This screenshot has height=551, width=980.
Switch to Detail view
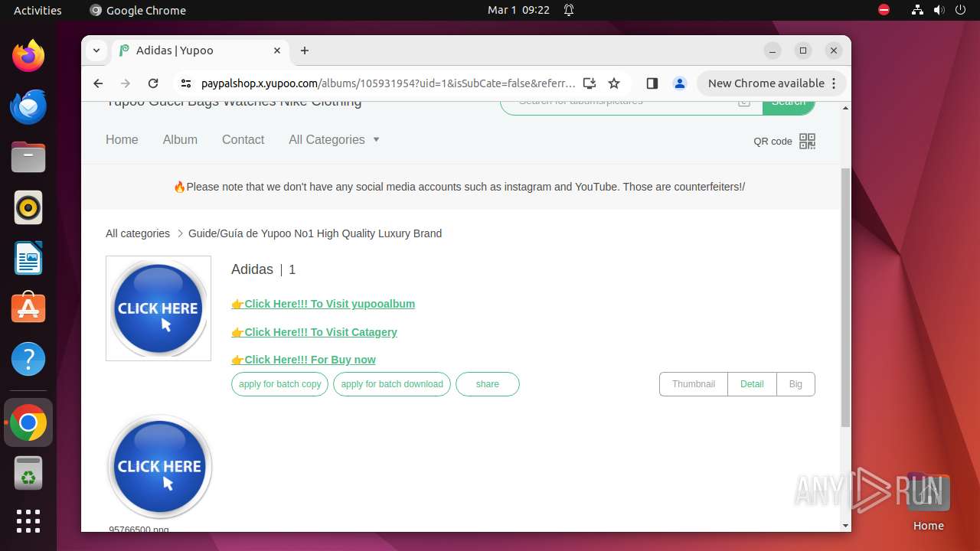click(x=752, y=384)
